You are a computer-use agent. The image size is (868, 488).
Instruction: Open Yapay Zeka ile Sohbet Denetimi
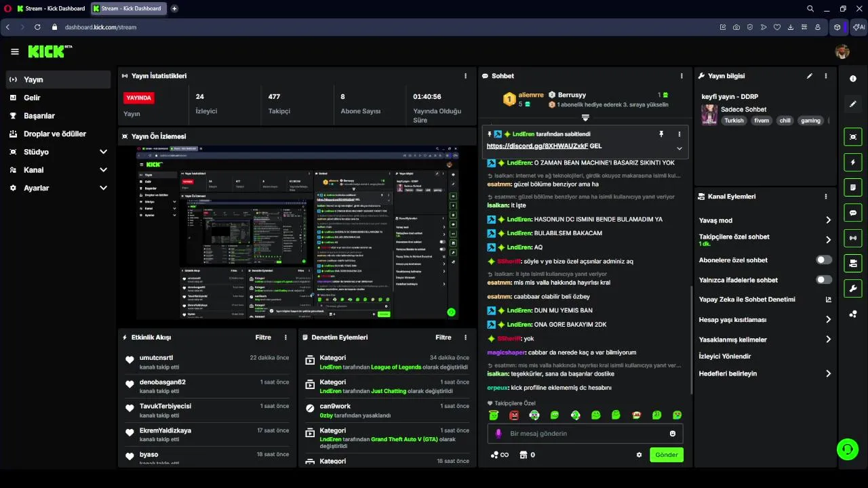(766, 300)
